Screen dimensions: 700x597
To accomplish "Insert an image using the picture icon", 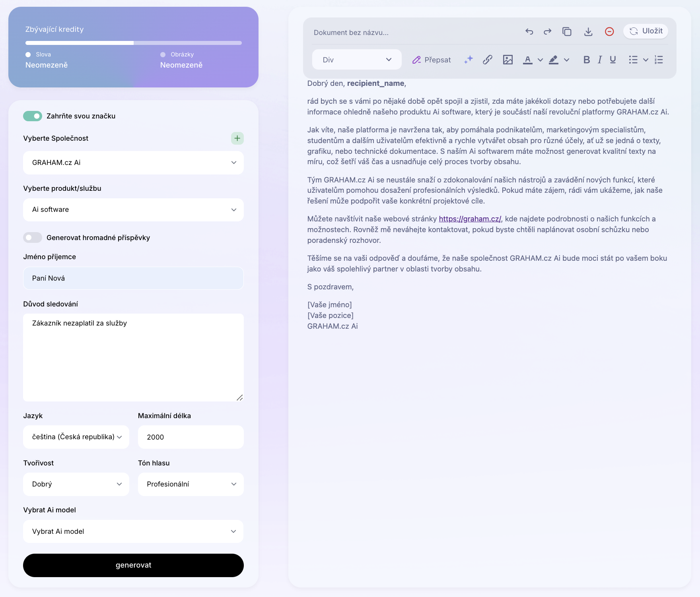I will pyautogui.click(x=508, y=60).
